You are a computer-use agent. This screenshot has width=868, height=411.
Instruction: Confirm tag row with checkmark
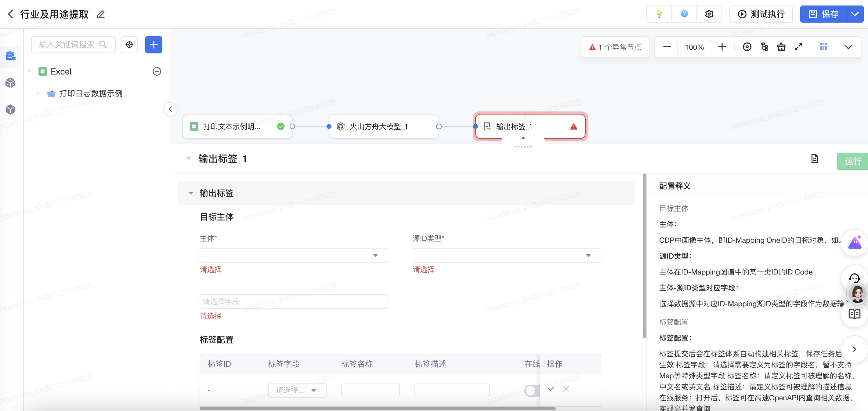point(551,389)
